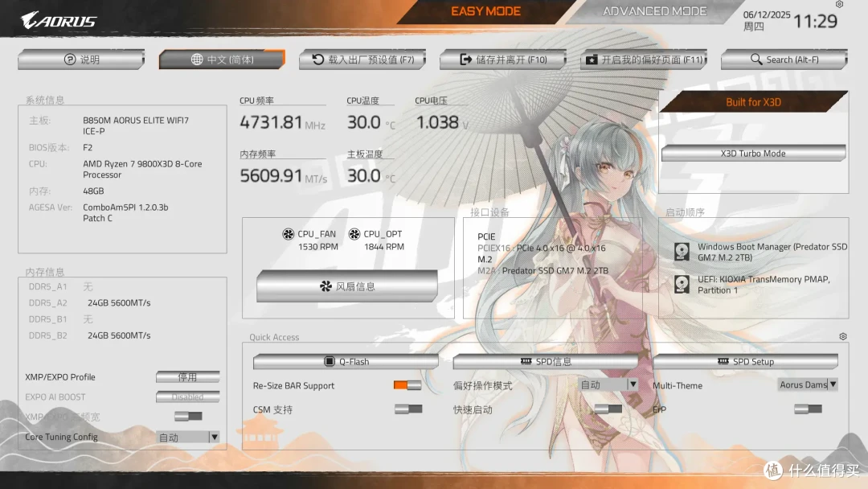
Task: Load factory defaults (F7)
Action: click(x=362, y=60)
